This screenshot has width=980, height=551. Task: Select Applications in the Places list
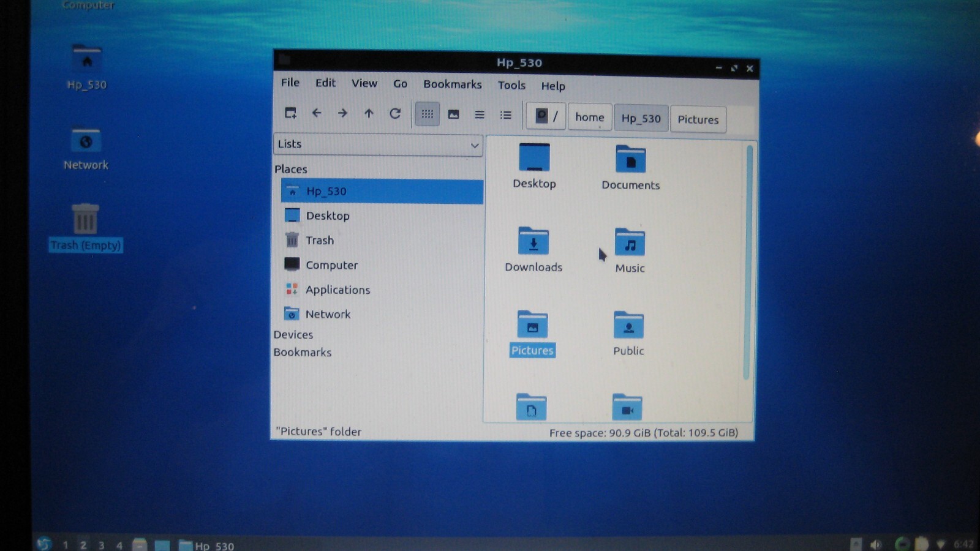click(x=338, y=290)
